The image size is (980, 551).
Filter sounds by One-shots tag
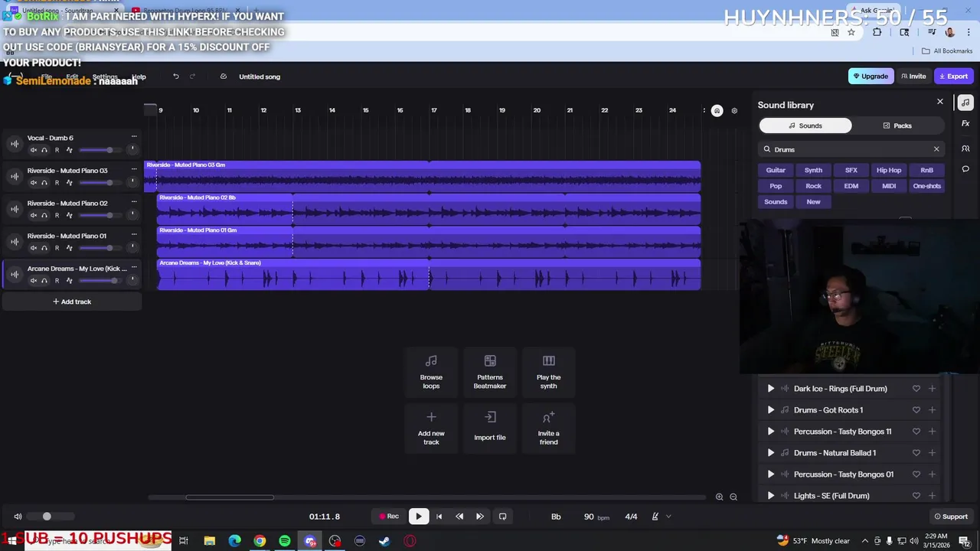coord(926,186)
